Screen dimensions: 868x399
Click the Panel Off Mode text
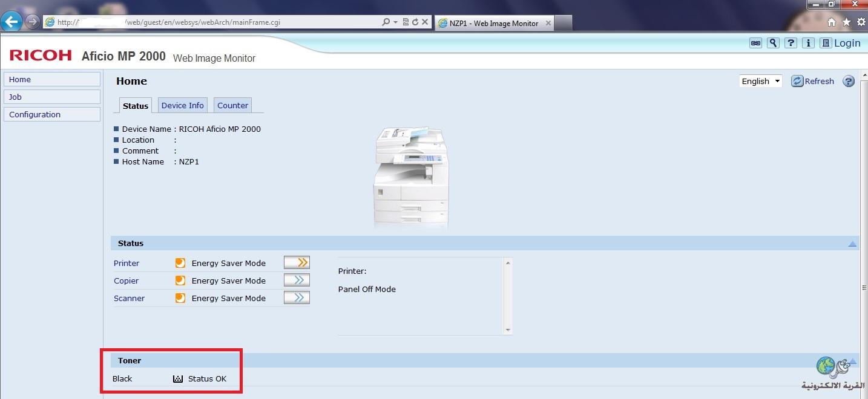coord(367,289)
